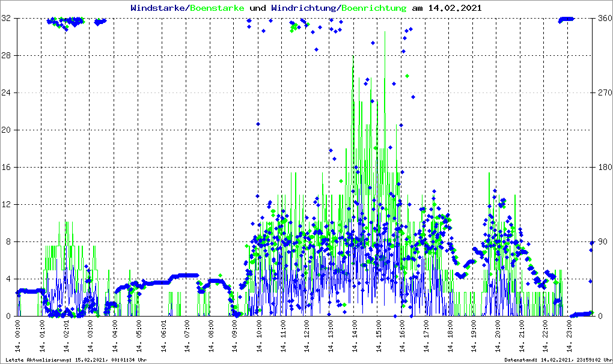
Task: Click time label '14. 06:01'
Action: click(x=162, y=336)
